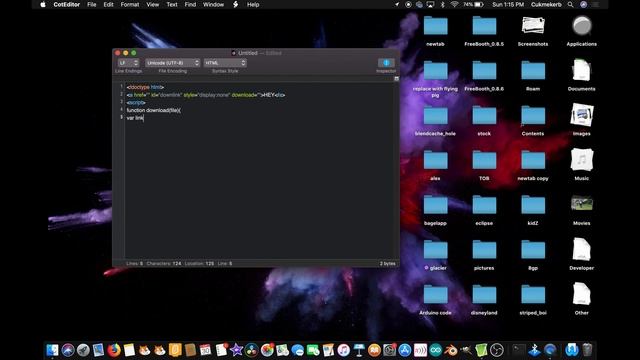This screenshot has height=360, width=640.
Task: Select the glacier folder
Action: click(x=435, y=256)
